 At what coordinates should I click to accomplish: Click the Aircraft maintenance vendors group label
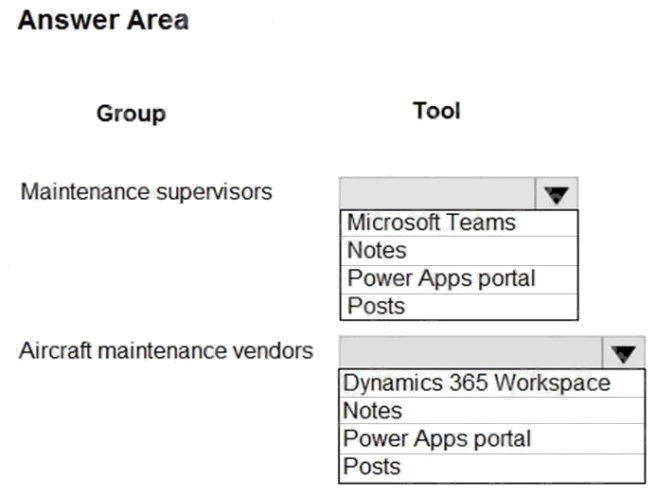(x=166, y=351)
